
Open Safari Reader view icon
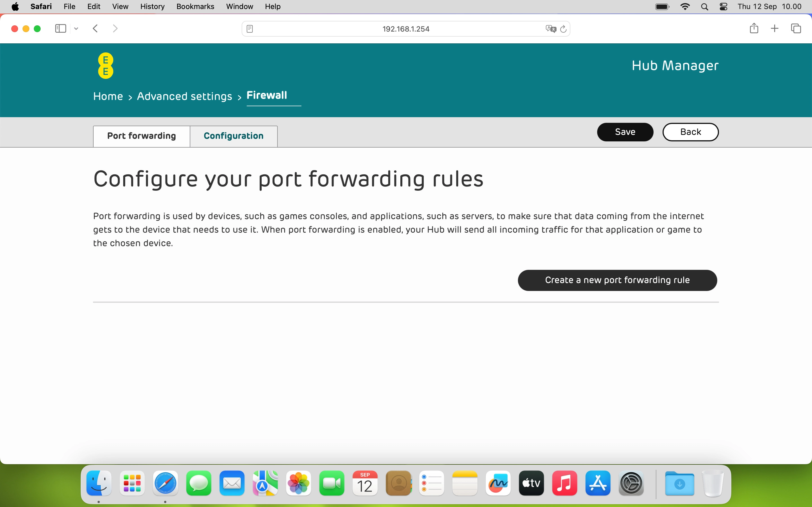click(250, 29)
